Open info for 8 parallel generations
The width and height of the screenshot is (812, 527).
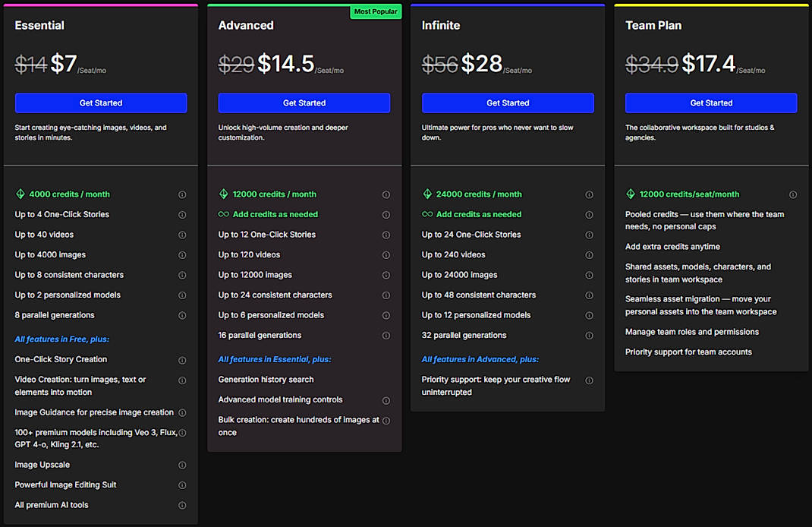point(182,316)
